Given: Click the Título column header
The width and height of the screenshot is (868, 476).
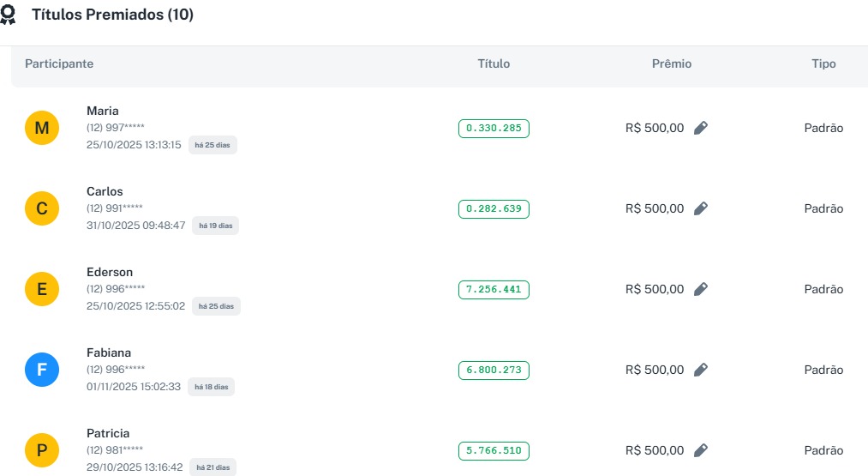Looking at the screenshot, I should (494, 64).
